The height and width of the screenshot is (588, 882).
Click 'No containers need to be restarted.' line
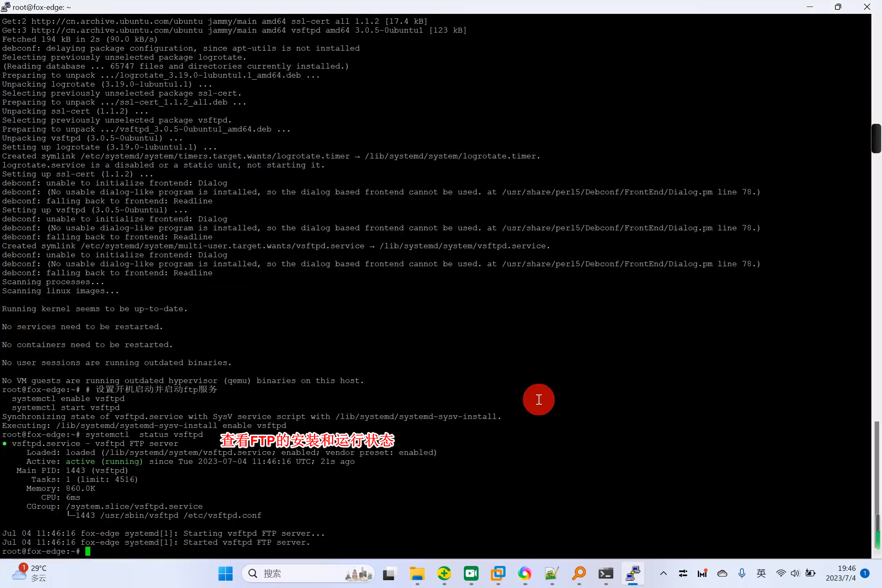(x=87, y=345)
